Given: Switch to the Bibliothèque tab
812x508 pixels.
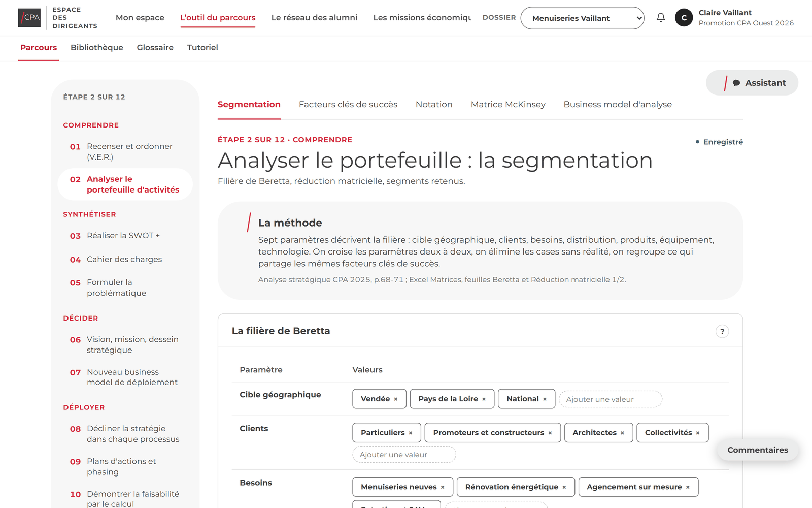Looking at the screenshot, I should 97,48.
